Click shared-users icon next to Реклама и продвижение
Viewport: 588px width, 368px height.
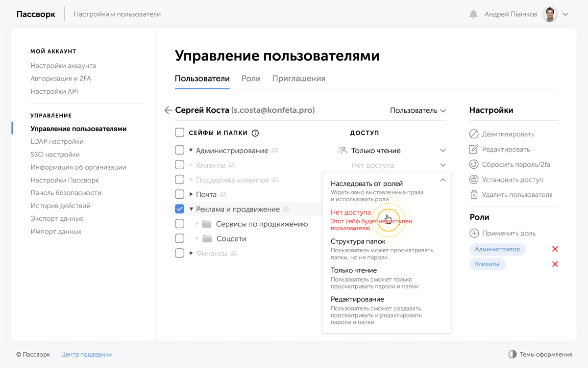pos(286,210)
